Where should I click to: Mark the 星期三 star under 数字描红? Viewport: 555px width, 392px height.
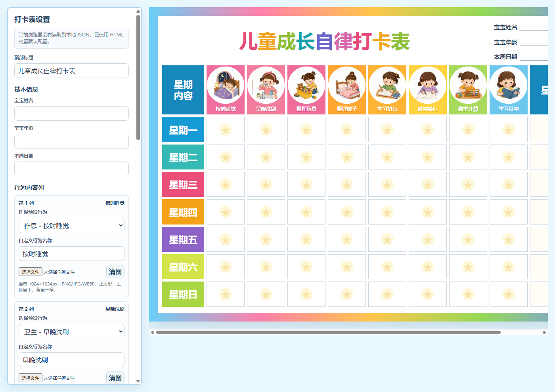[x=428, y=185]
